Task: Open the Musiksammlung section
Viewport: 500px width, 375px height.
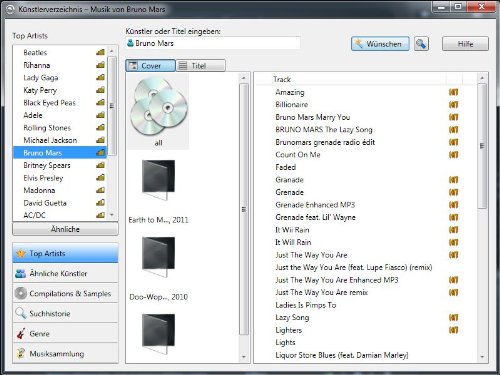Action: pyautogui.click(x=65, y=353)
